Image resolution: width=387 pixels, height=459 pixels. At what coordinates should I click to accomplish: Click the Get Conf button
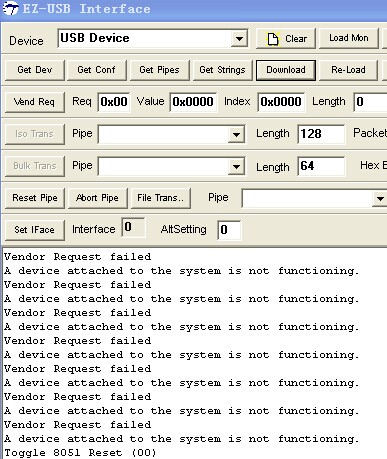(x=96, y=70)
